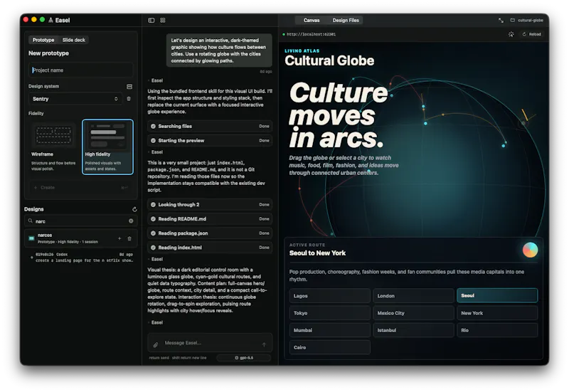Select the High fidelity option

point(108,147)
